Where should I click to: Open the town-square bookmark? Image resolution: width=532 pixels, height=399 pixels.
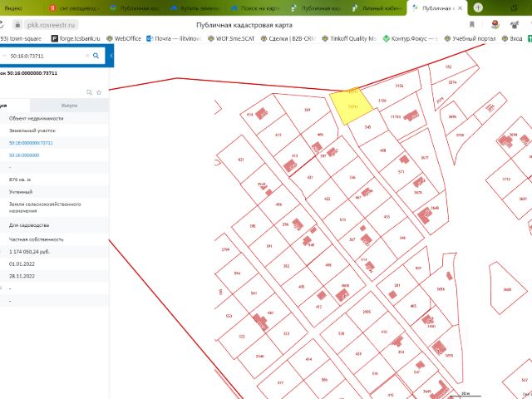(21, 38)
